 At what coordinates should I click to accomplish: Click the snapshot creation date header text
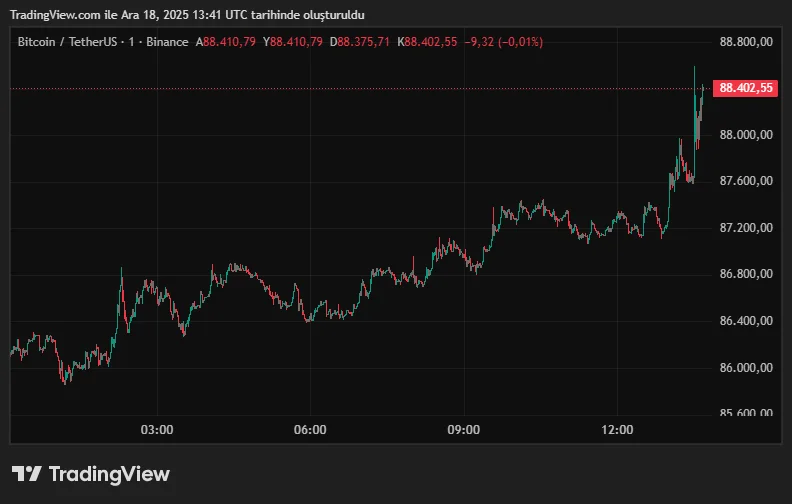coord(187,14)
